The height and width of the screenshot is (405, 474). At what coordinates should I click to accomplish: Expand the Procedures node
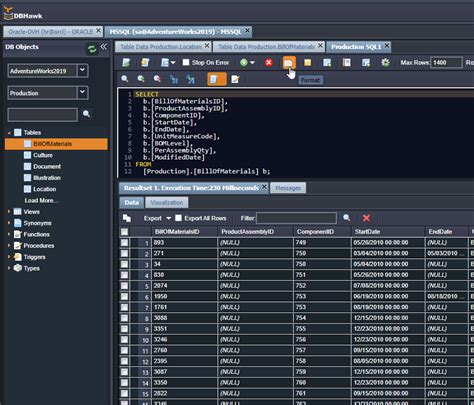tap(9, 245)
